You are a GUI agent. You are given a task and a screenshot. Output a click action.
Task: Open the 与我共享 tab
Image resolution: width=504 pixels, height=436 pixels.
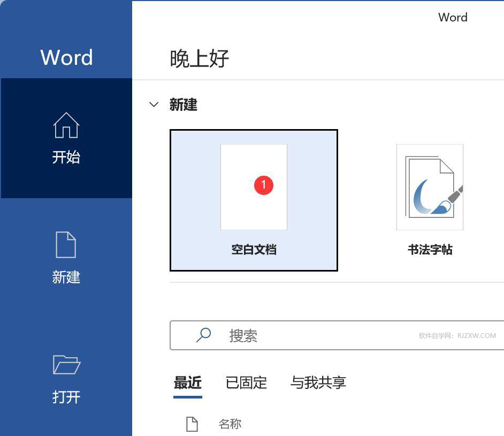[318, 382]
